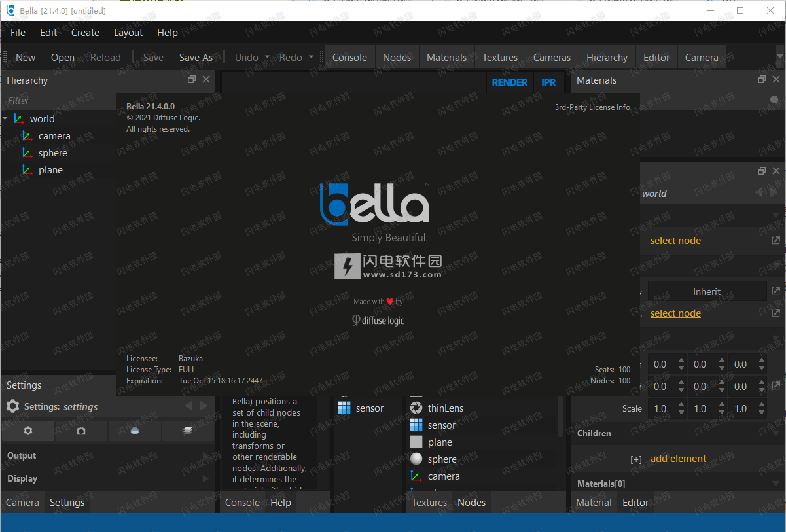This screenshot has height=532, width=786.
Task: Toggle the Cameras panel from the toolbar
Action: (552, 58)
